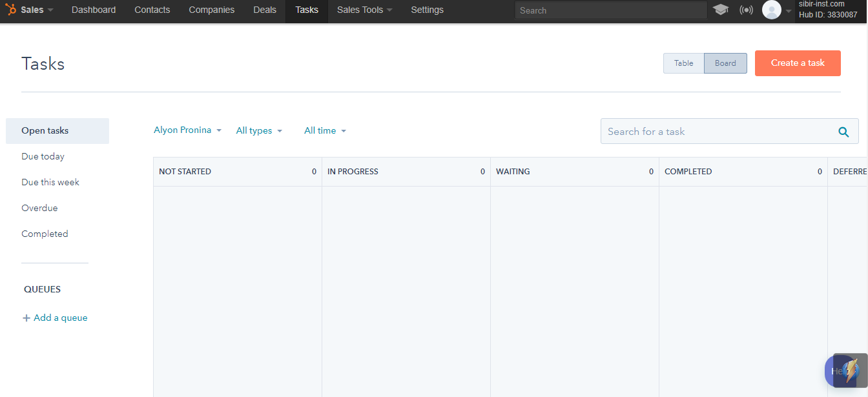The width and height of the screenshot is (868, 397).
Task: Run the task search with magnifier icon
Action: tap(843, 131)
